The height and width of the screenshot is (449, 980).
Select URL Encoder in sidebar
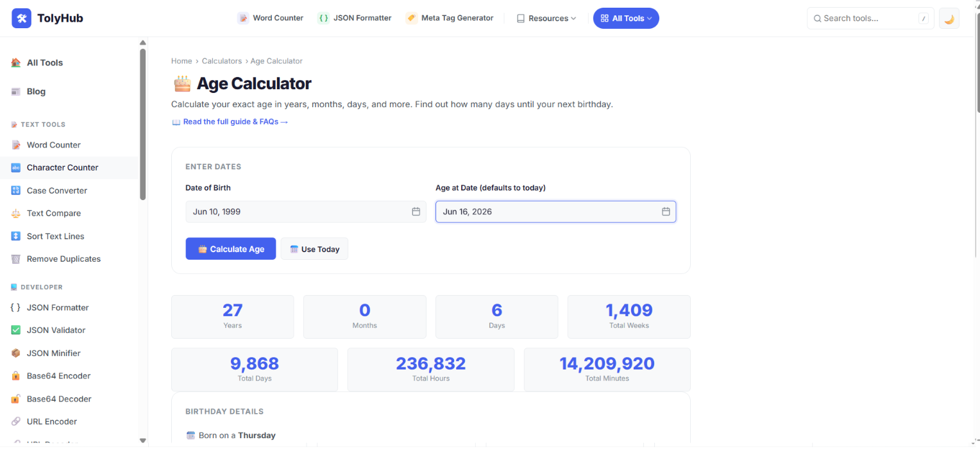coord(69,421)
